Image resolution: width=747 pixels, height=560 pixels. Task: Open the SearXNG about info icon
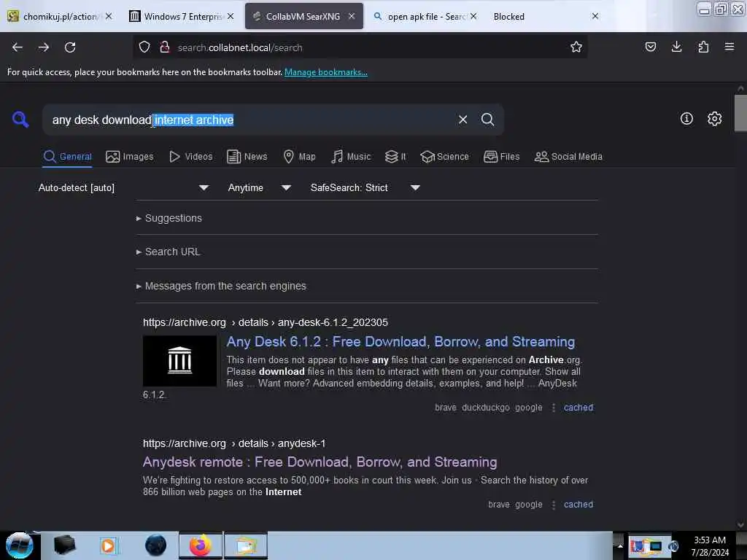pos(686,119)
